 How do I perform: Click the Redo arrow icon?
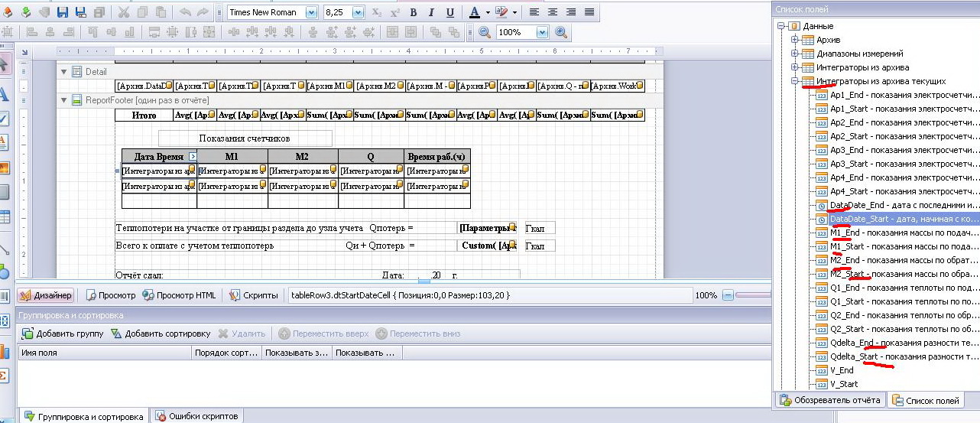(x=203, y=12)
